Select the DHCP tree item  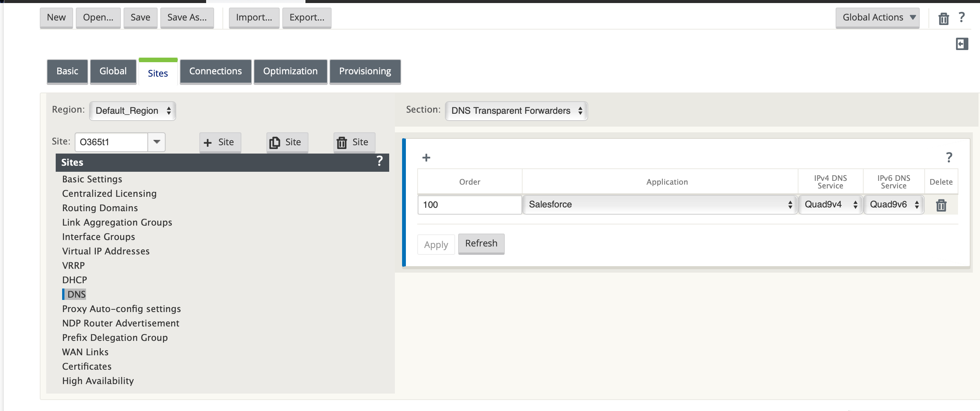tap(75, 280)
